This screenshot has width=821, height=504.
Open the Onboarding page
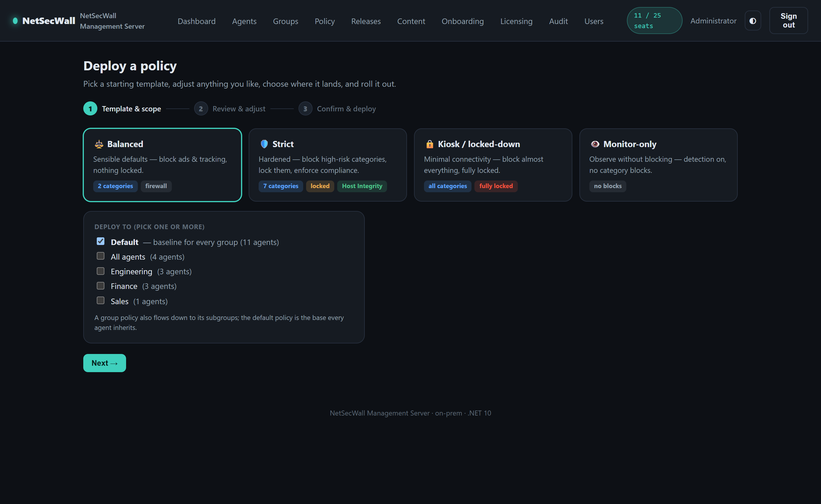point(462,21)
